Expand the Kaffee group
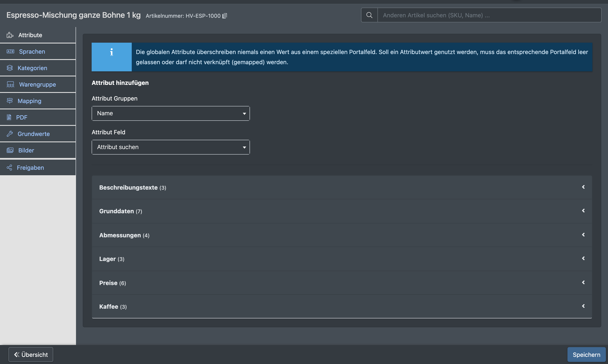 click(x=342, y=307)
